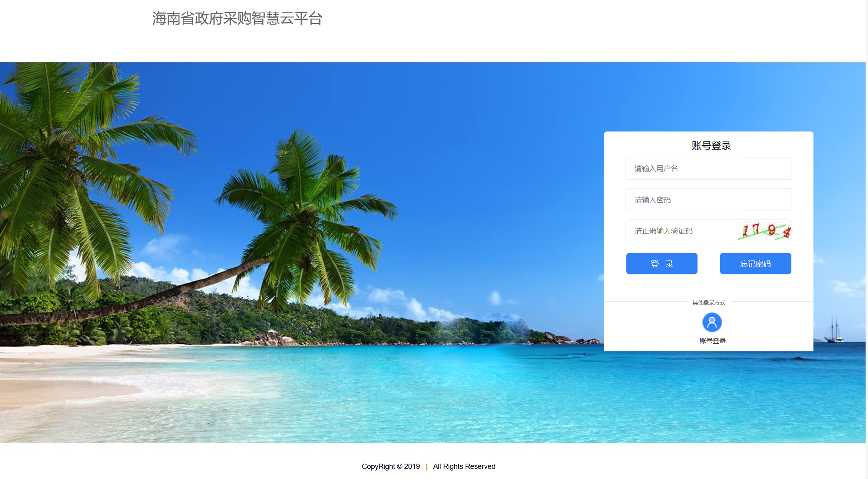The height and width of the screenshot is (479, 868).
Task: Click the 登 录 login button
Action: pyautogui.click(x=662, y=264)
